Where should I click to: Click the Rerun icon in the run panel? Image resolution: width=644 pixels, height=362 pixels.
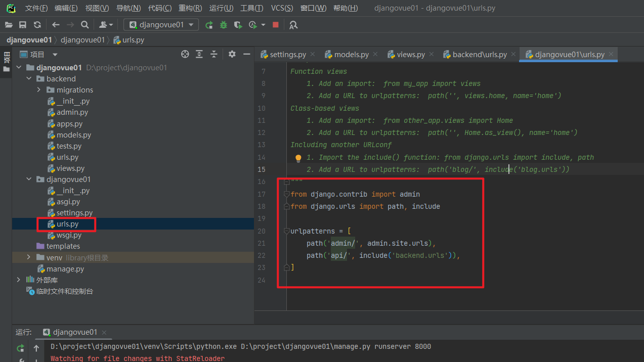tap(20, 348)
